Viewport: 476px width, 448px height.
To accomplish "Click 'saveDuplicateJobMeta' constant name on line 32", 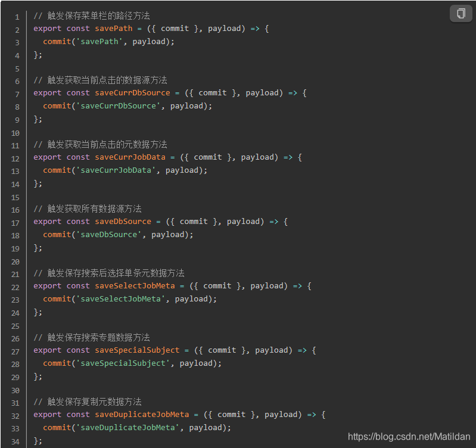I will pos(142,415).
